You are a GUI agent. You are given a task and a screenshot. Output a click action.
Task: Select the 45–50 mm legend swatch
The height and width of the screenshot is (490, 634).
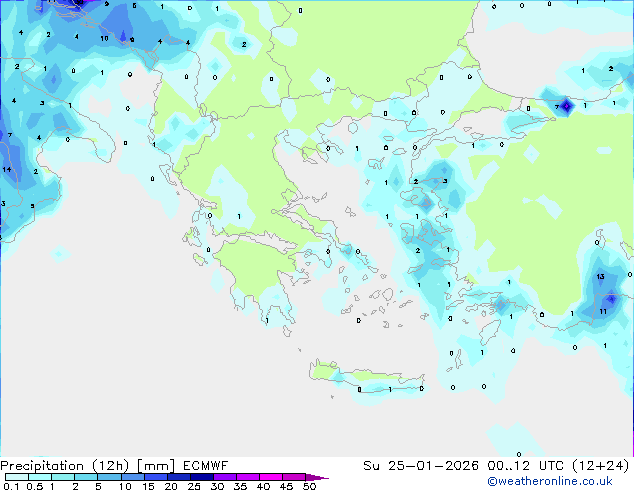click(294, 477)
